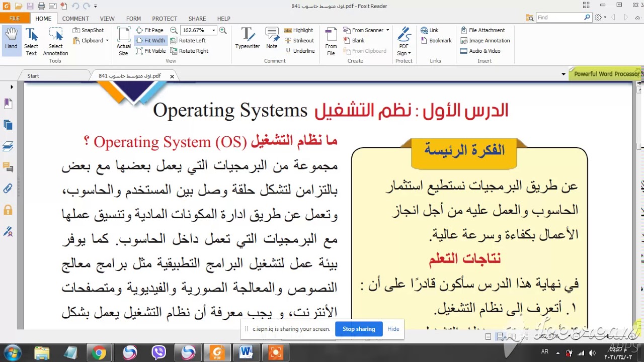Zoom in with the plus magnifier

click(x=223, y=30)
